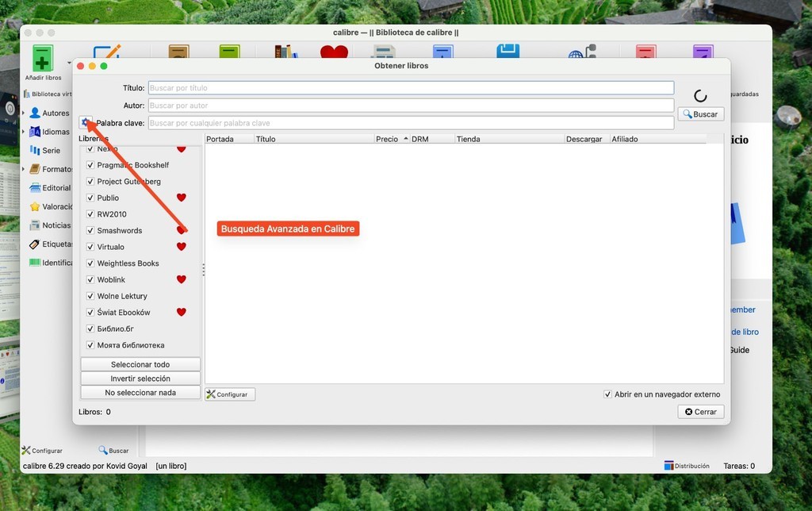Sort results by Tienda column header
This screenshot has height=511, width=812.
pos(510,139)
